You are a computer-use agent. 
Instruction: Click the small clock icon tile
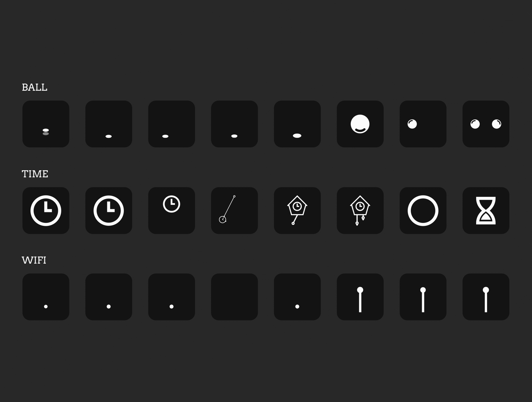pos(171,210)
